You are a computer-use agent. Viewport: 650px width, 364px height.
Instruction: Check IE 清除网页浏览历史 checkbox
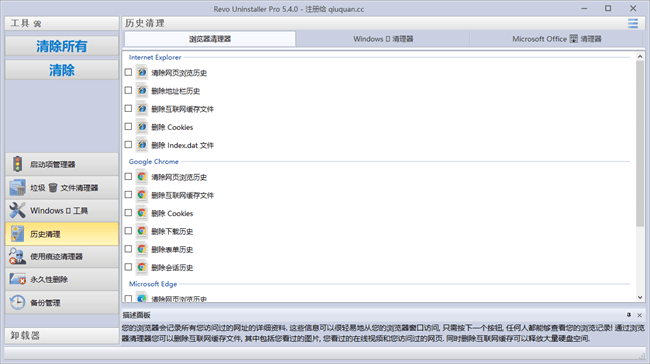pos(128,72)
